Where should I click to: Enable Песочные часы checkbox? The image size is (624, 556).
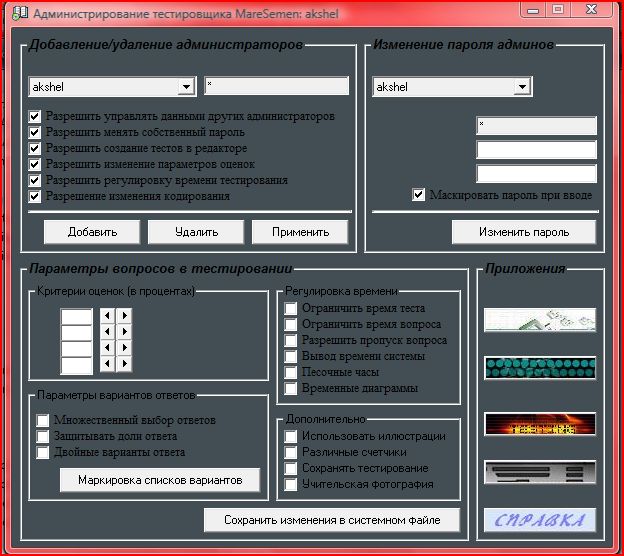coord(291,373)
